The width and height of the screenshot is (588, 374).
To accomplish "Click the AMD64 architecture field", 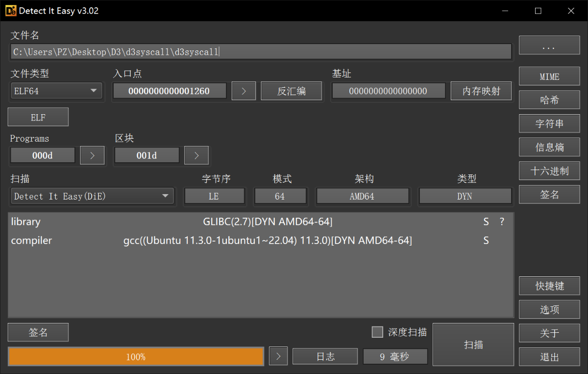I will [363, 196].
